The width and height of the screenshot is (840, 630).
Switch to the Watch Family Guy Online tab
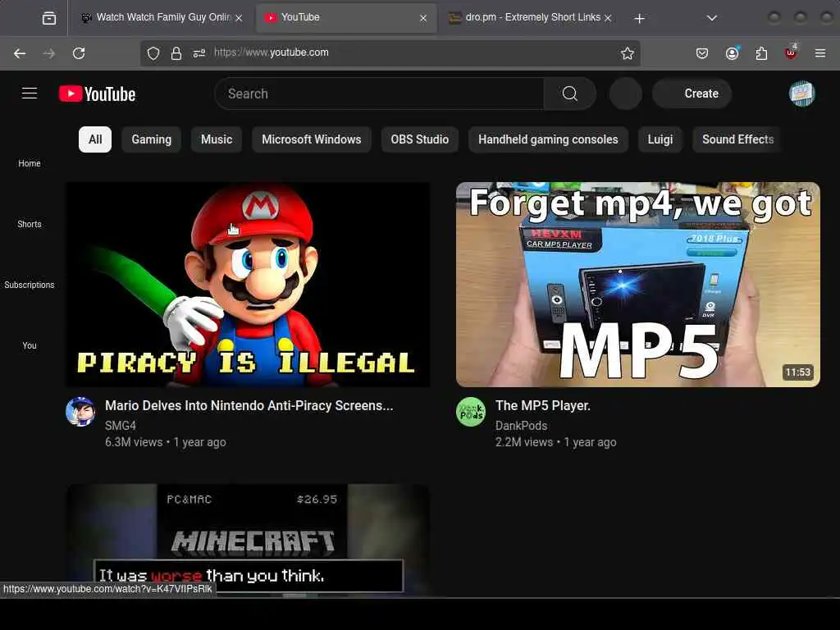tap(161, 18)
